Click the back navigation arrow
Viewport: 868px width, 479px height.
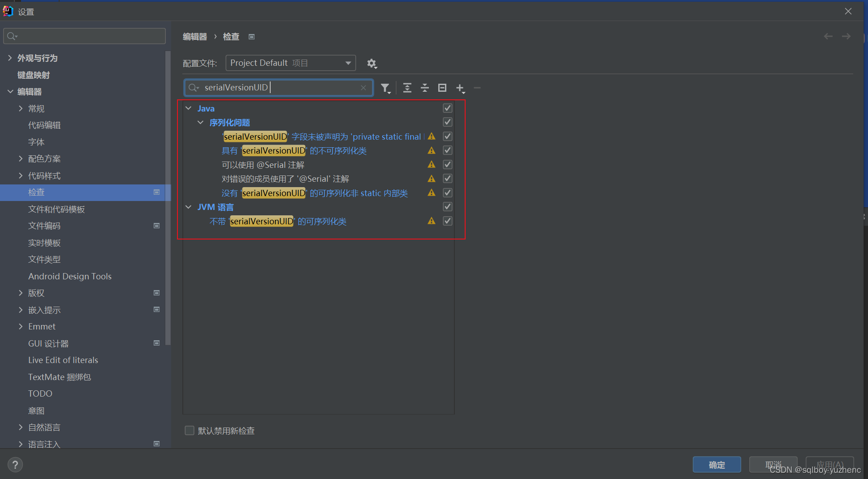tap(828, 36)
